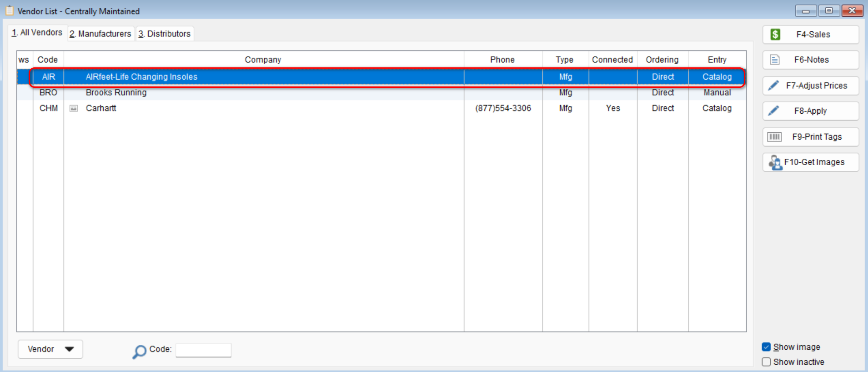Image resolution: width=868 pixels, height=372 pixels.
Task: Click the magnifier search icon by Code
Action: click(x=139, y=352)
